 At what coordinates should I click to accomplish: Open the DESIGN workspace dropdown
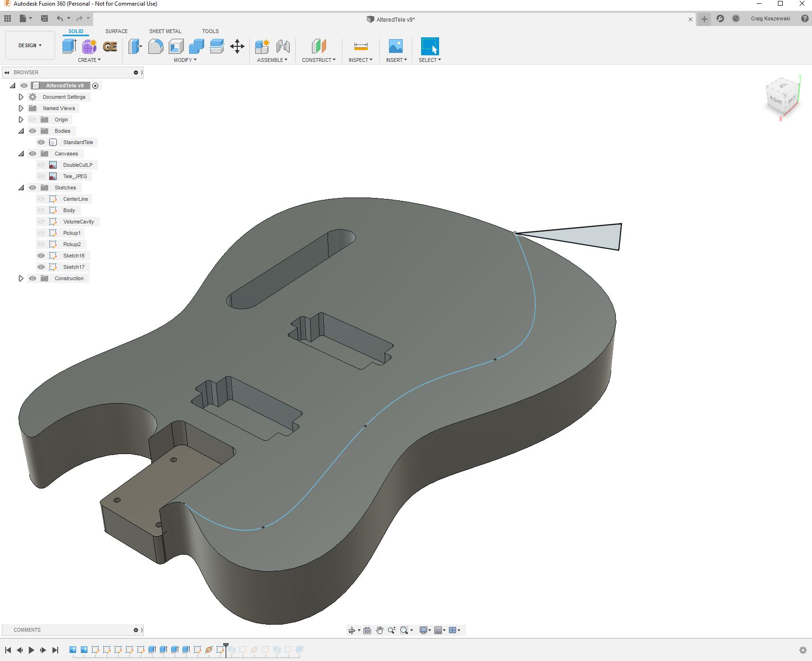tap(30, 45)
